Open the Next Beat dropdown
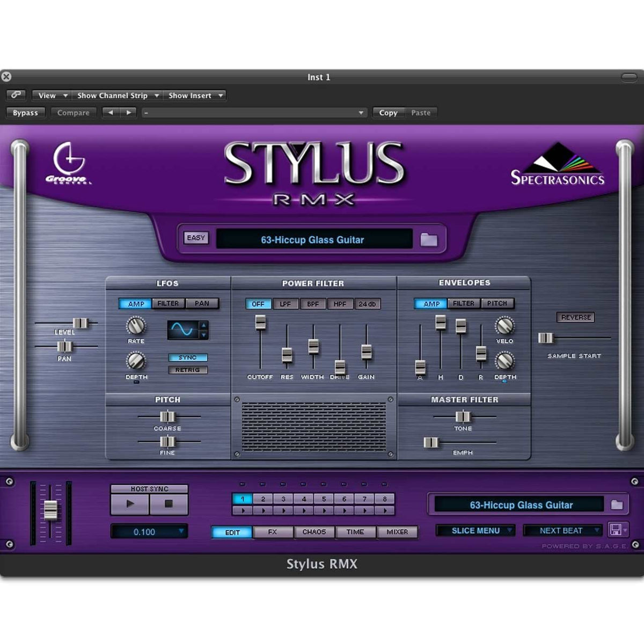 (x=561, y=530)
